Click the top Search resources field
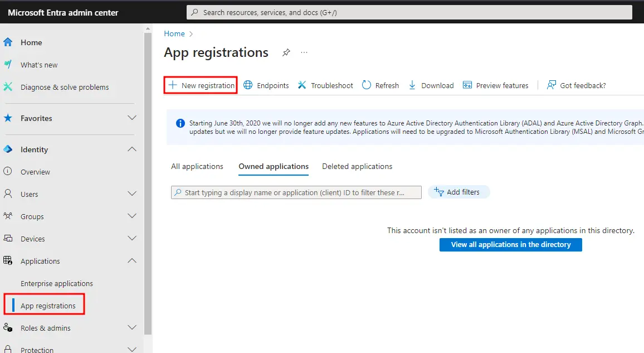 (x=409, y=12)
